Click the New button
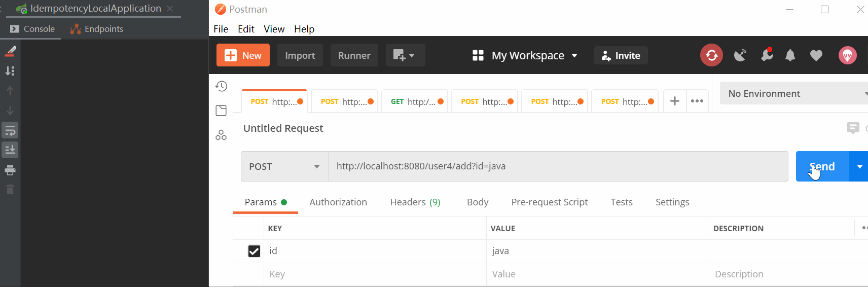The image size is (868, 287). point(243,55)
